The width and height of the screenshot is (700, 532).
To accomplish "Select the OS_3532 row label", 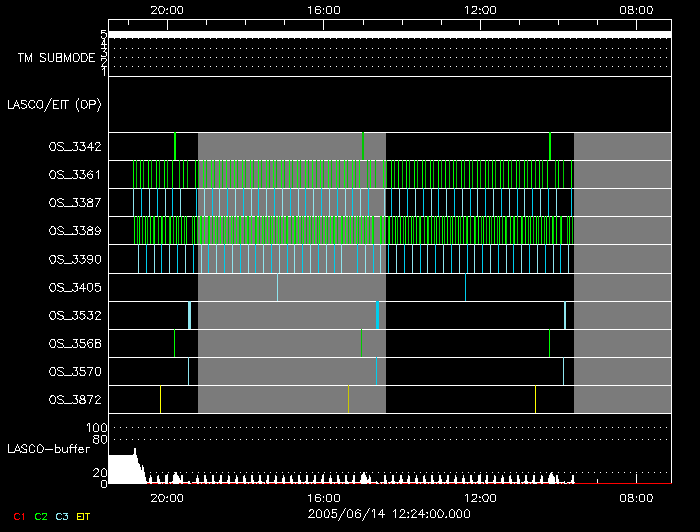I will click(x=75, y=316).
